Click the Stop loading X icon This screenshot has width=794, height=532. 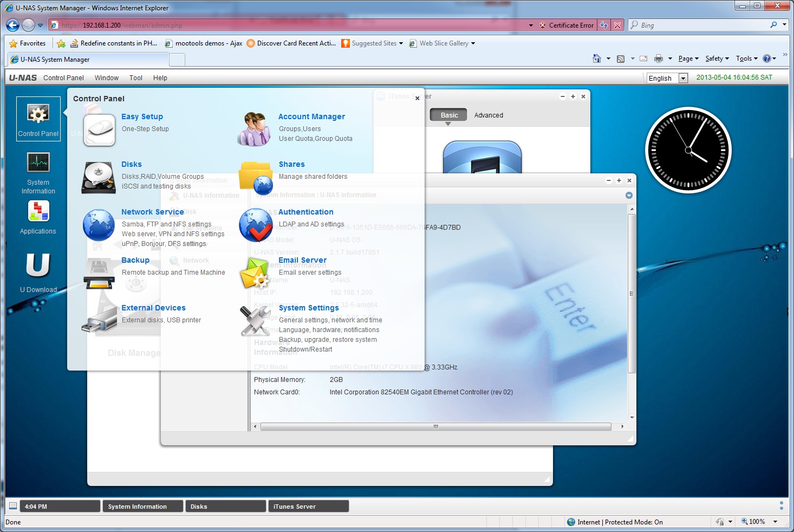(x=617, y=25)
